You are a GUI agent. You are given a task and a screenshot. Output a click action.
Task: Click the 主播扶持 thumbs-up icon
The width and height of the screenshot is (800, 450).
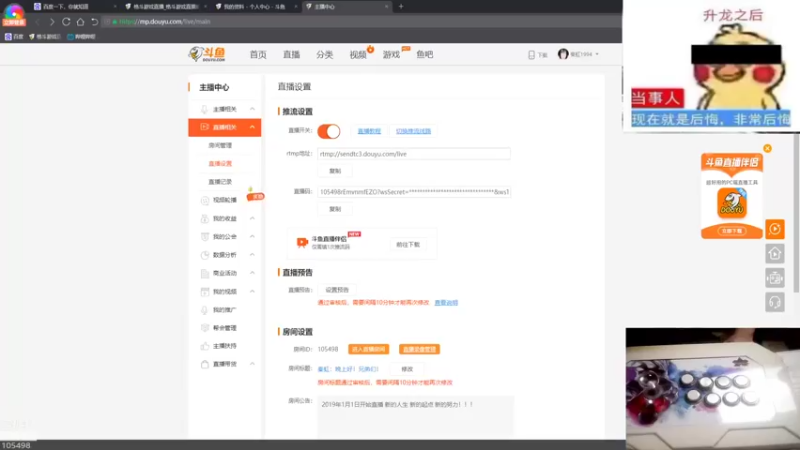[x=205, y=346]
